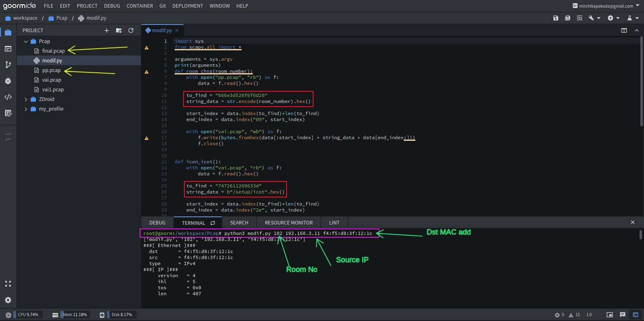644x321 pixels.
Task: Click the goormide logo
Action: [x=19, y=6]
